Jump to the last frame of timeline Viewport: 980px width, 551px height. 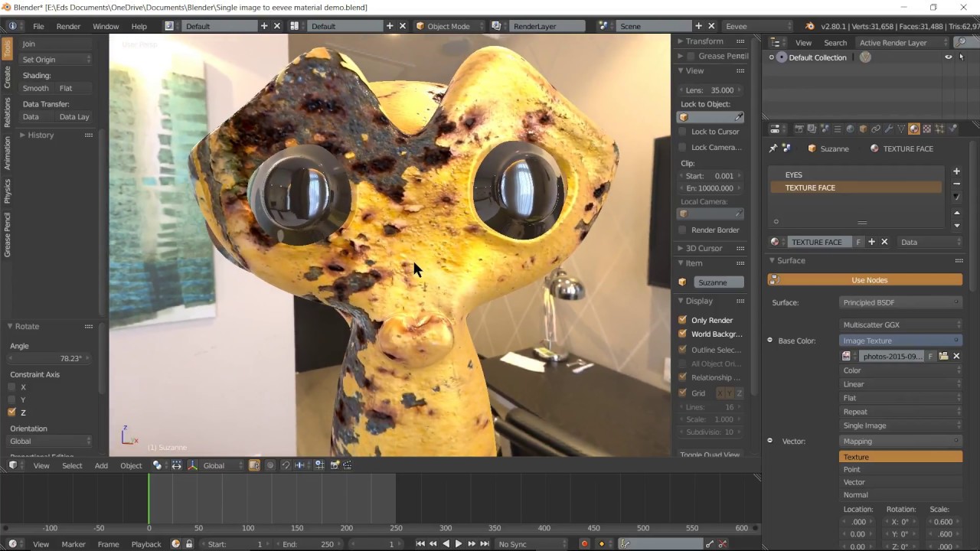pyautogui.click(x=485, y=544)
